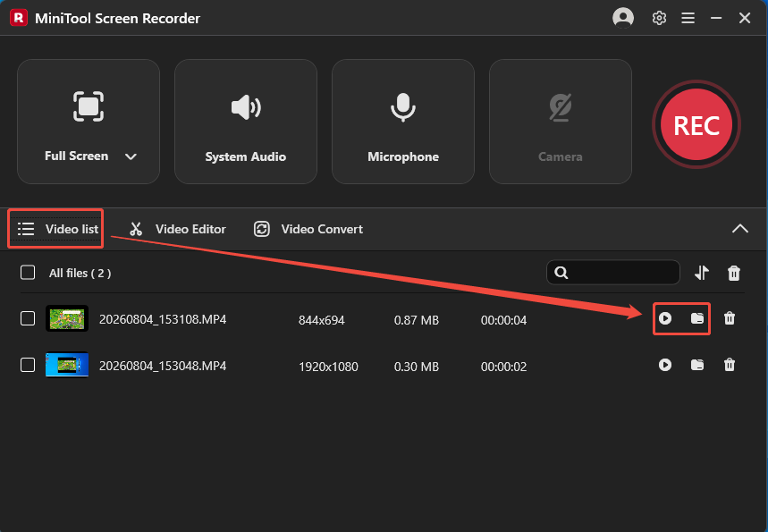Minimize the recorder window
Viewport: 768px width, 532px height.
[716, 18]
